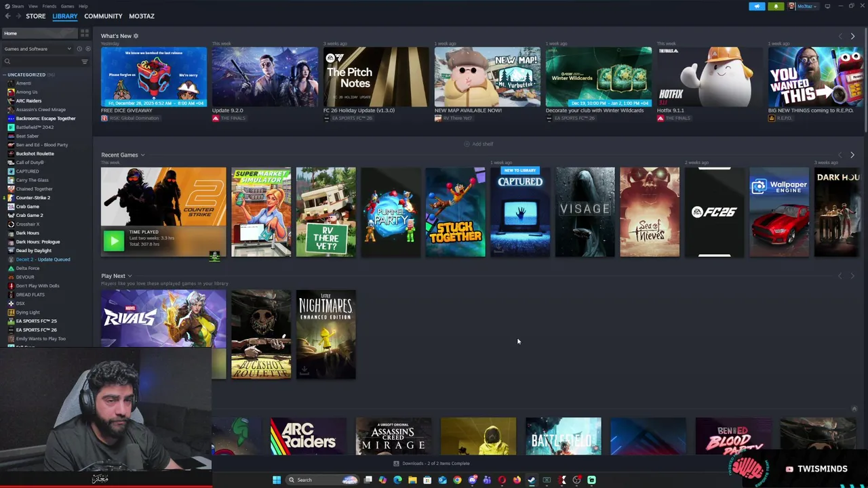868x488 pixels.
Task: Select the Sea of Thieves cover
Action: coord(650,212)
